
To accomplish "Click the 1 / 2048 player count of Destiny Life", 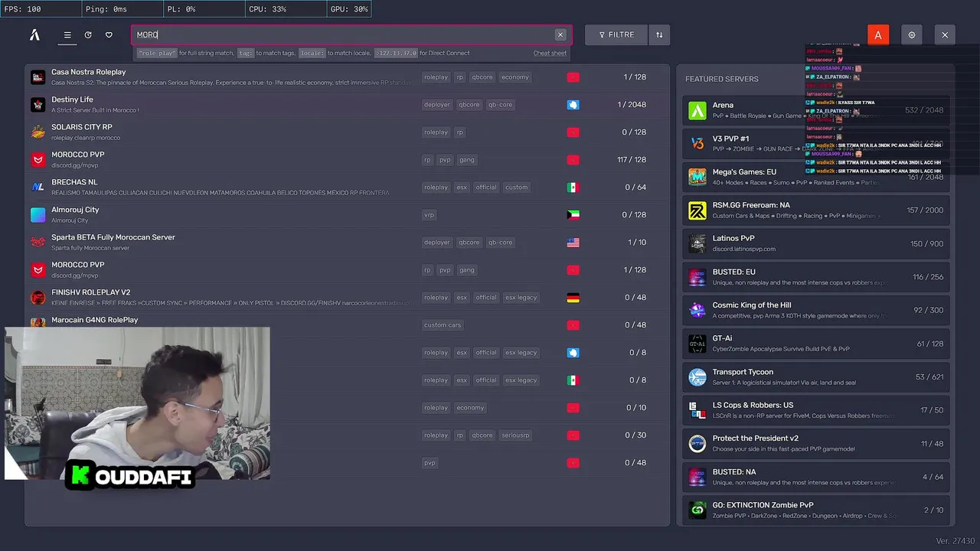I will pyautogui.click(x=632, y=105).
